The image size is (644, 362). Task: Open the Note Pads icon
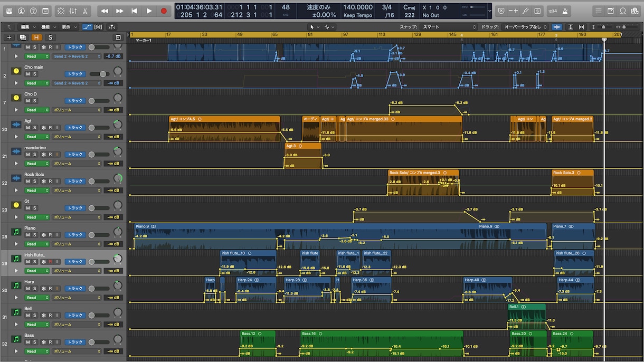click(x=610, y=11)
